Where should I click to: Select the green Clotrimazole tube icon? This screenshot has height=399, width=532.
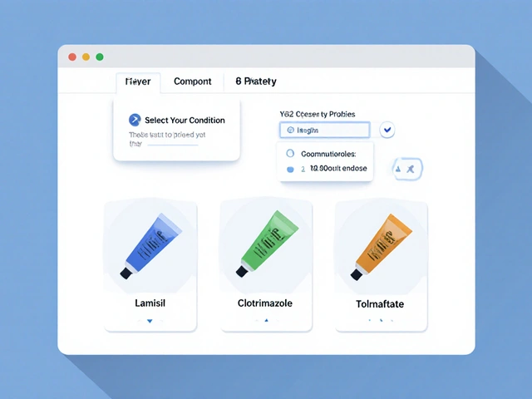click(265, 245)
